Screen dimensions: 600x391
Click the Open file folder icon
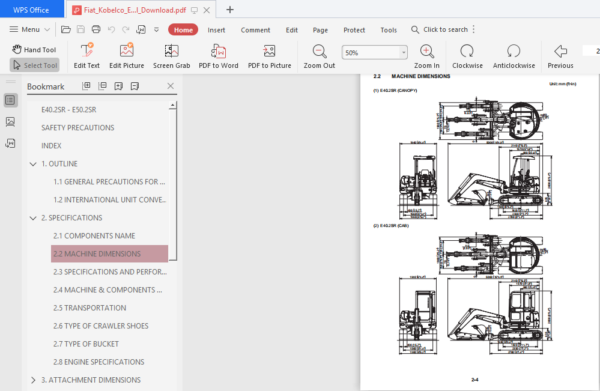[66, 29]
